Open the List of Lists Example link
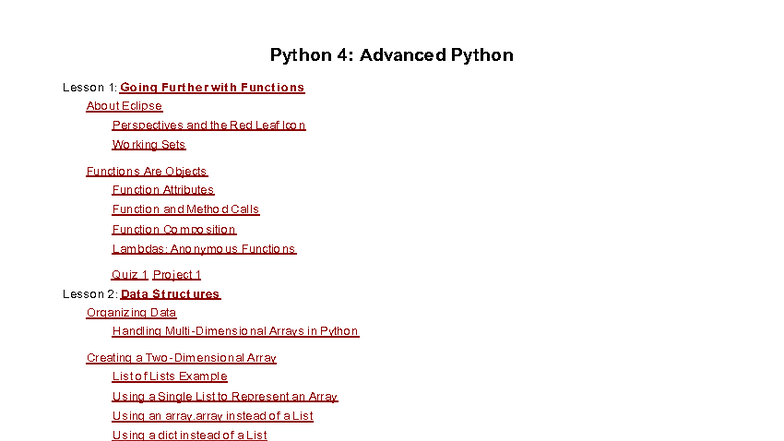 pyautogui.click(x=169, y=377)
